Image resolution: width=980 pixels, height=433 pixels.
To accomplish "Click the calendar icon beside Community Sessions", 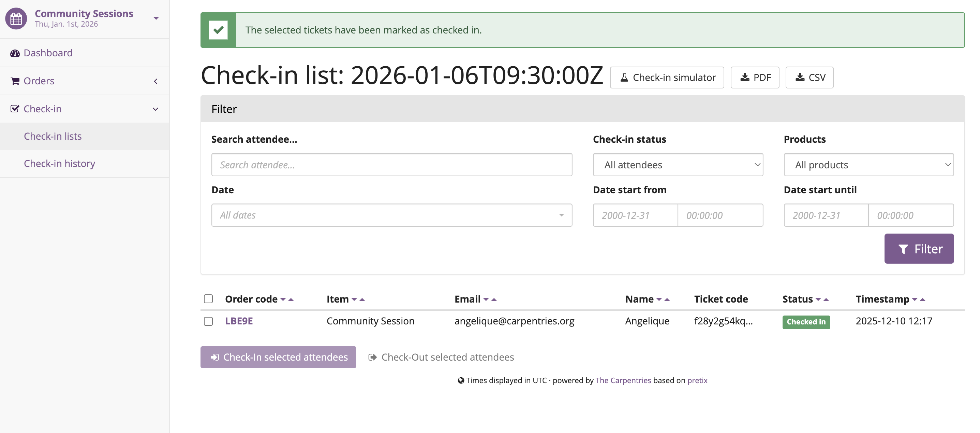I will (x=15, y=18).
